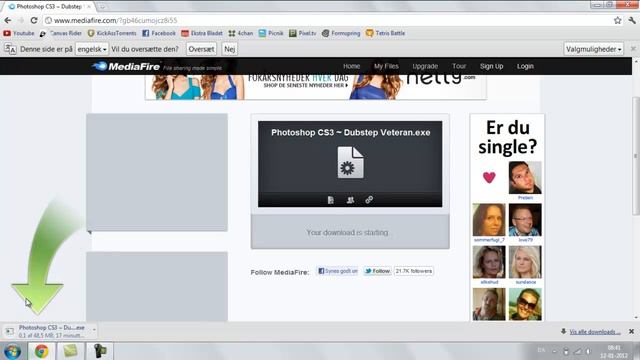Open the Formspring bookmark
Viewport: 640px width, 360px height.
[341, 33]
